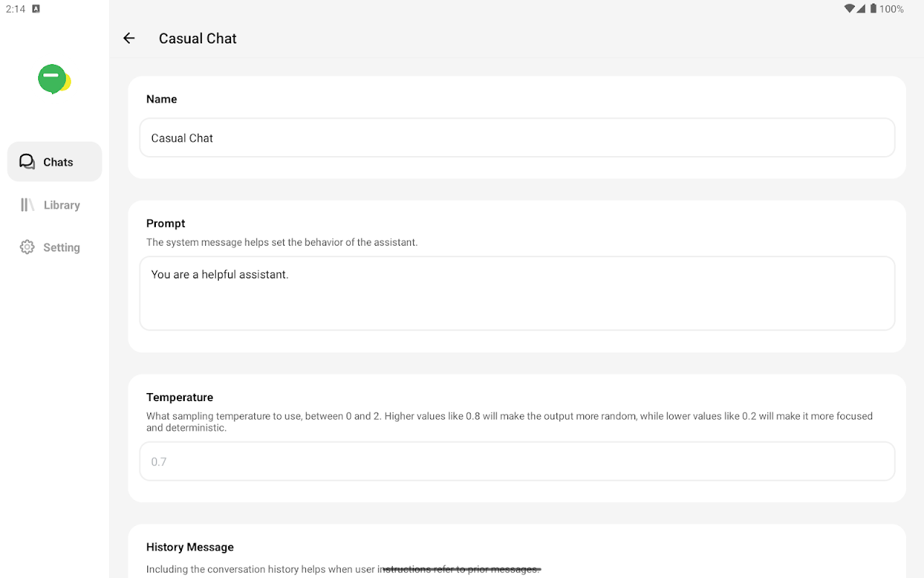
Task: Click the Casual Chat page title
Action: tap(198, 38)
